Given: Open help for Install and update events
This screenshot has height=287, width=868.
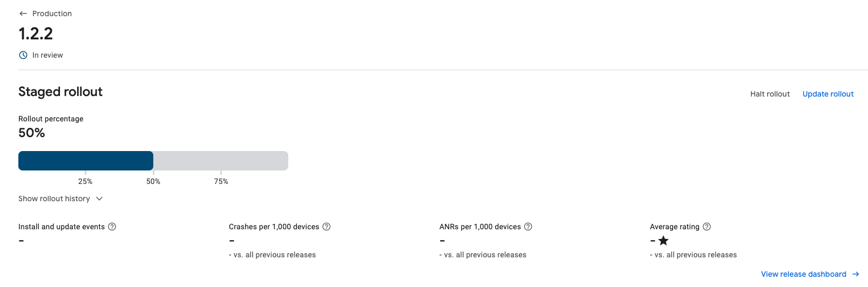Looking at the screenshot, I should (112, 227).
